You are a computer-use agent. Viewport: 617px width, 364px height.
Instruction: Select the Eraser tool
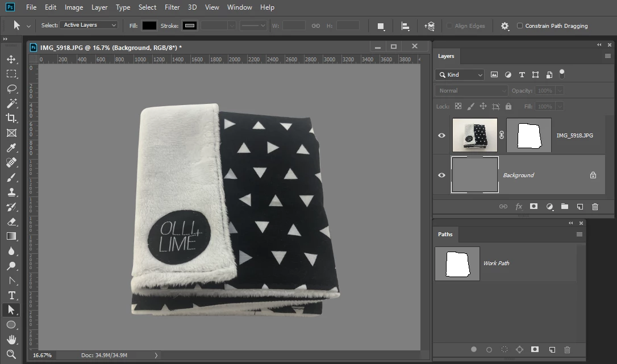click(11, 221)
